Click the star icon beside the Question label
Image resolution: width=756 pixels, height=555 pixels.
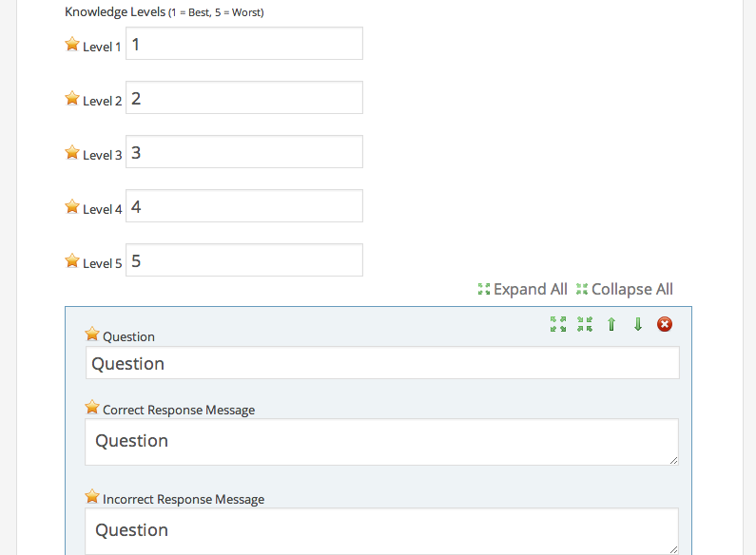click(x=92, y=334)
